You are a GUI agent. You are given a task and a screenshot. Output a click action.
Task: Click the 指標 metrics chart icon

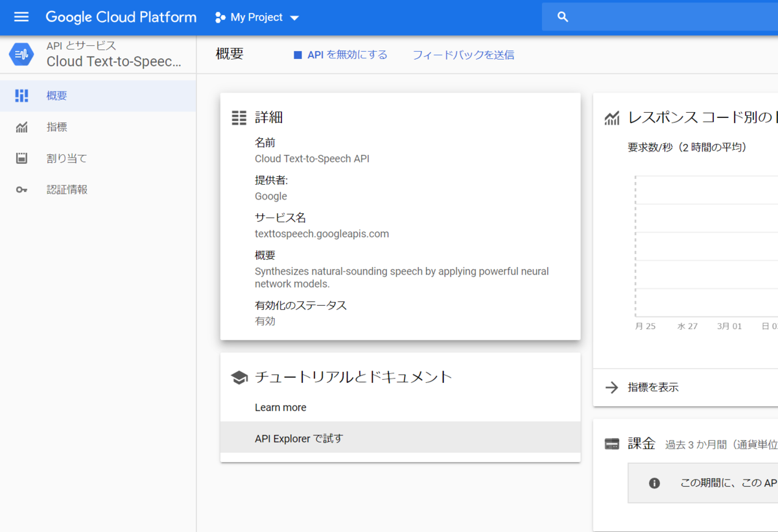pyautogui.click(x=21, y=126)
